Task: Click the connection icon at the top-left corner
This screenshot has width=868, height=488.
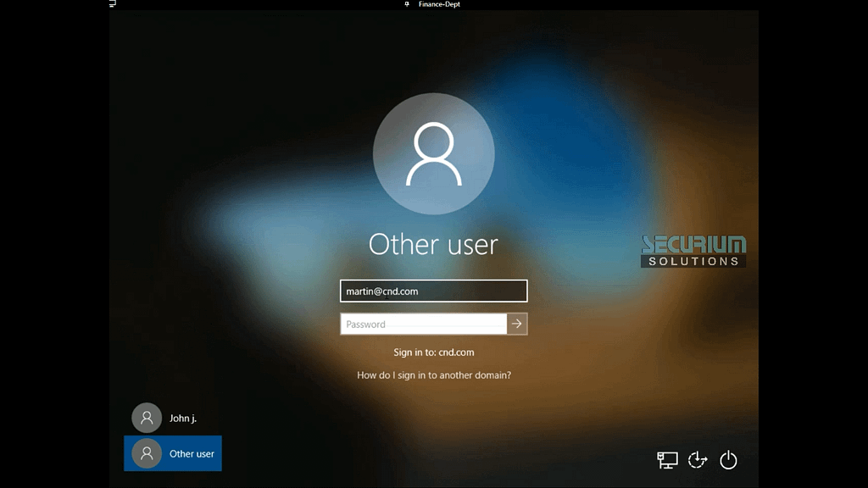Action: [x=113, y=3]
